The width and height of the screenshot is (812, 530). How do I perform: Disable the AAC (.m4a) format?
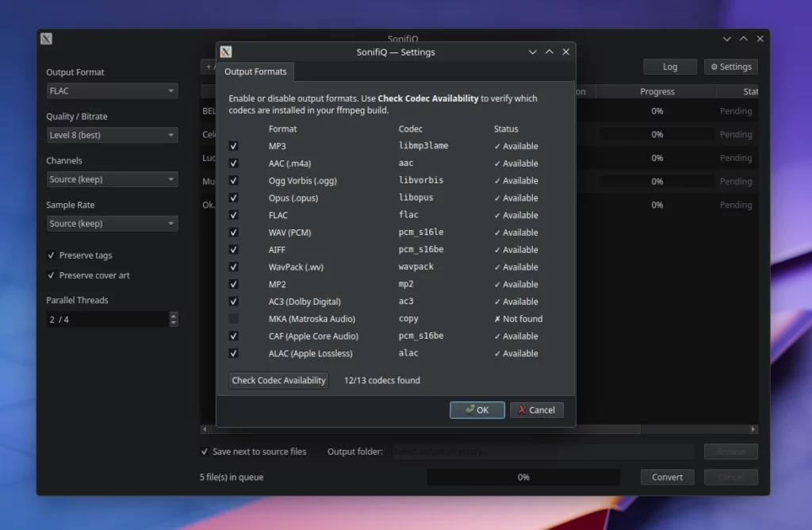234,163
